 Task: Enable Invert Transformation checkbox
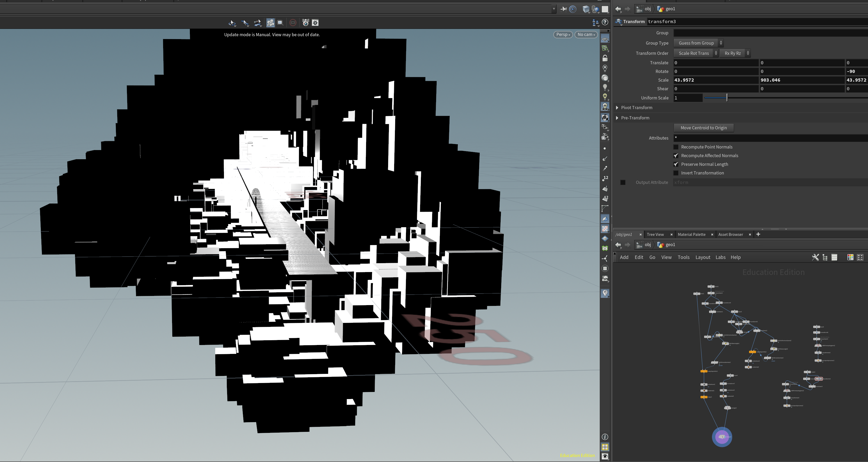tap(676, 173)
